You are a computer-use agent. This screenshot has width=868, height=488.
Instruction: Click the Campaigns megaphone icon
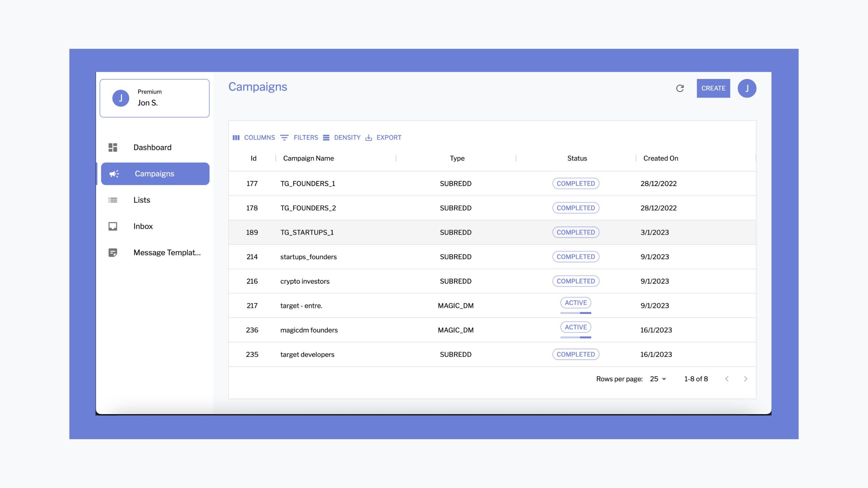114,174
